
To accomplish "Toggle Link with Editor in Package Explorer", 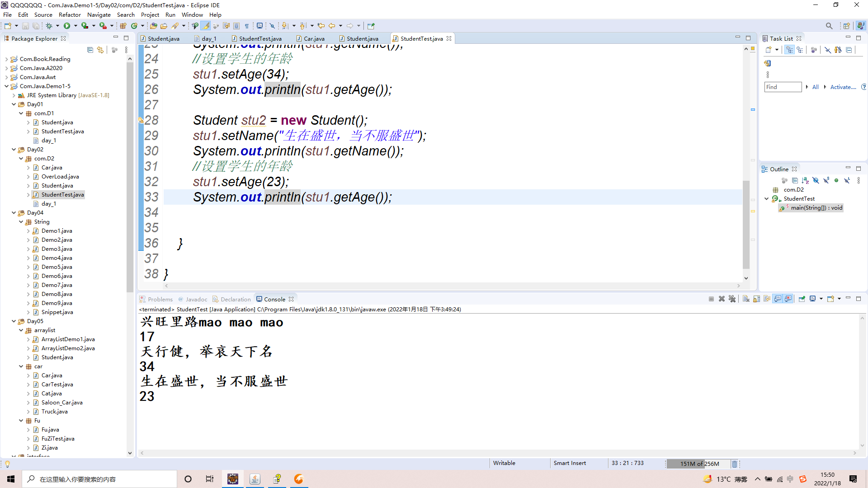I will pyautogui.click(x=100, y=50).
